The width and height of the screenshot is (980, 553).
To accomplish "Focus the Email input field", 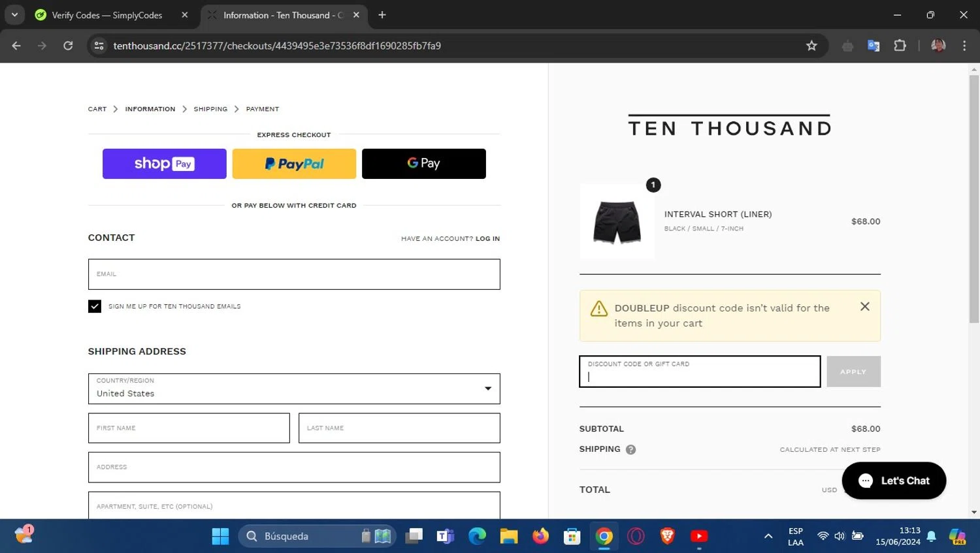I will 294,274.
